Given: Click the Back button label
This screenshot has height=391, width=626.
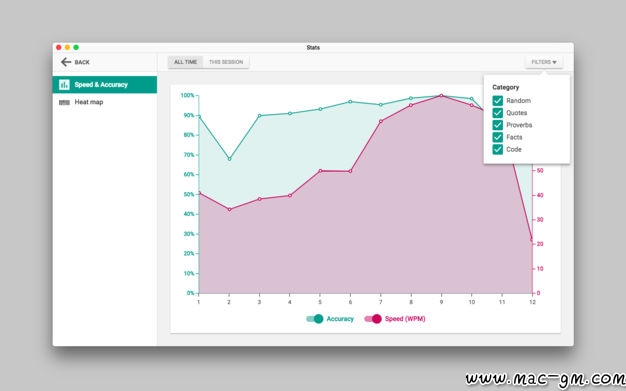Looking at the screenshot, I should coord(82,62).
